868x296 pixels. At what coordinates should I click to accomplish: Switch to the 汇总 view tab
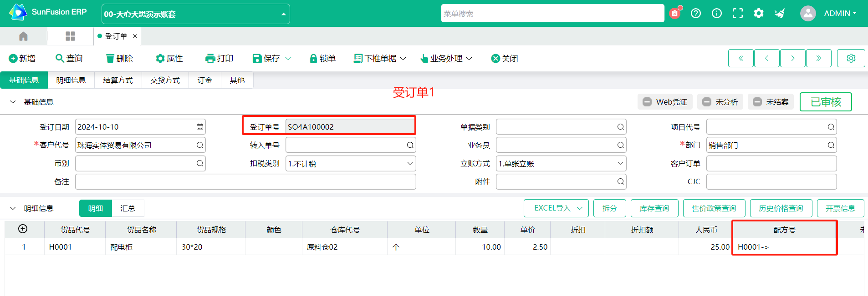point(128,208)
